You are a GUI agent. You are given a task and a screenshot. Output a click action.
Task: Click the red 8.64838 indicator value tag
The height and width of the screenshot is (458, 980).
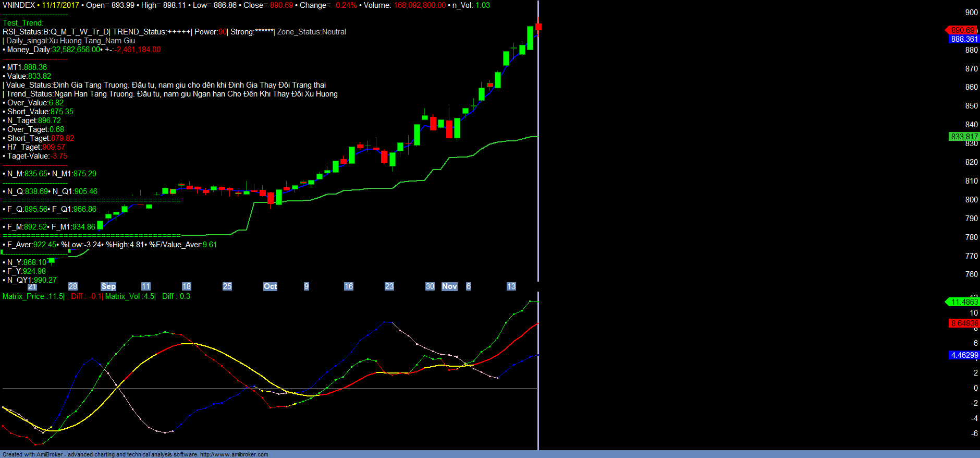point(964,323)
